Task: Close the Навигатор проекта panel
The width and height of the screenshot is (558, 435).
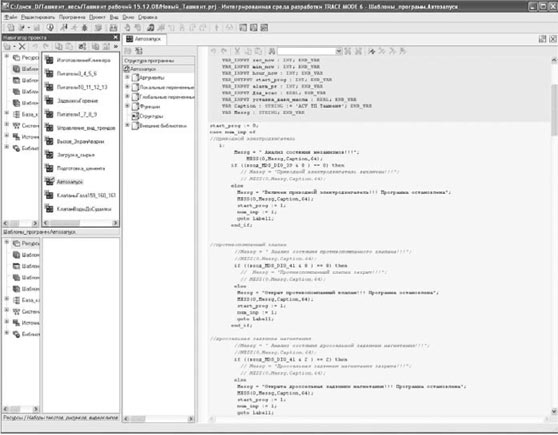Action: coord(115,37)
